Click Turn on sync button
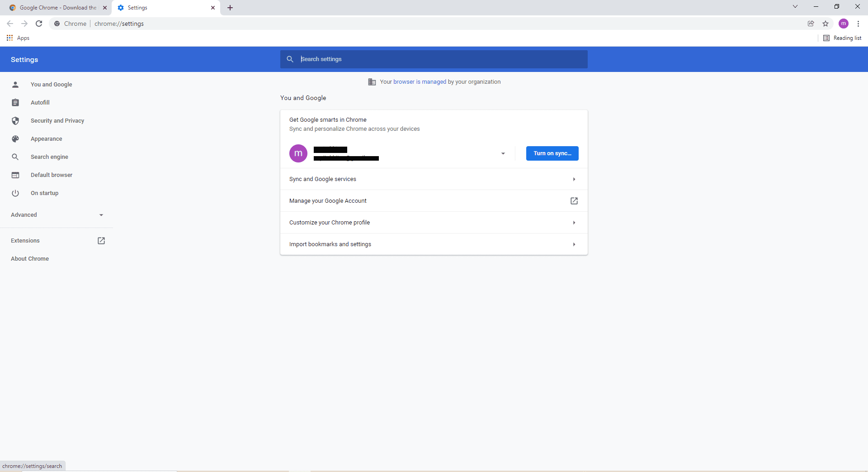 tap(552, 153)
